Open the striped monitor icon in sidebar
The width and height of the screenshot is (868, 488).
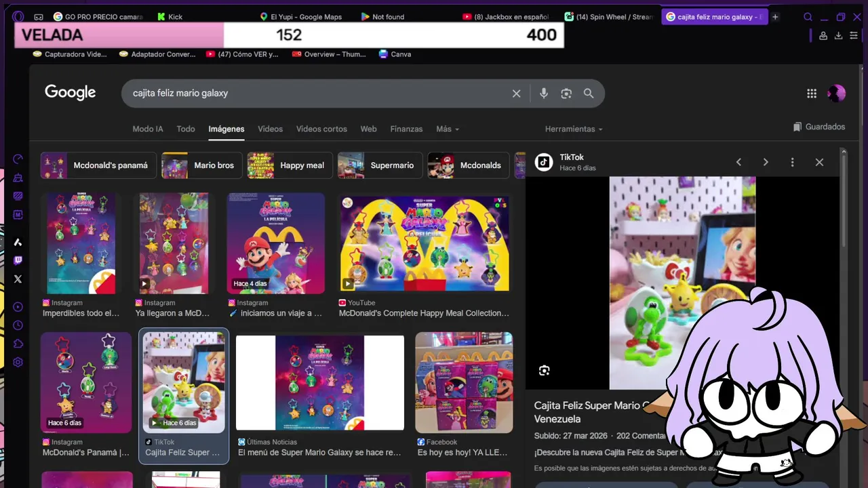18,196
